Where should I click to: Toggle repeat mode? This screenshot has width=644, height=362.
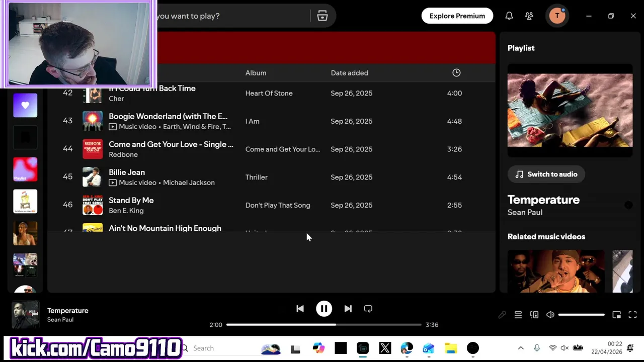[368, 309]
